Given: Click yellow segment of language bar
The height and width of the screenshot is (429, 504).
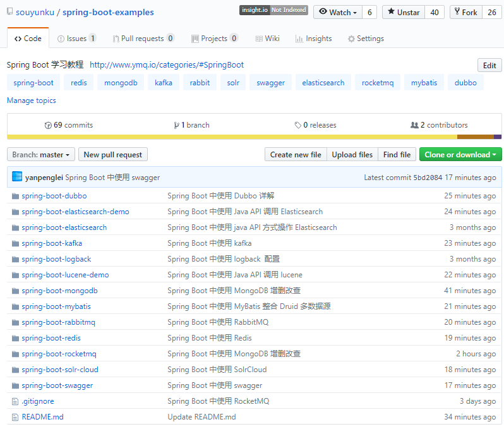Looking at the screenshot, I should click(232, 137).
